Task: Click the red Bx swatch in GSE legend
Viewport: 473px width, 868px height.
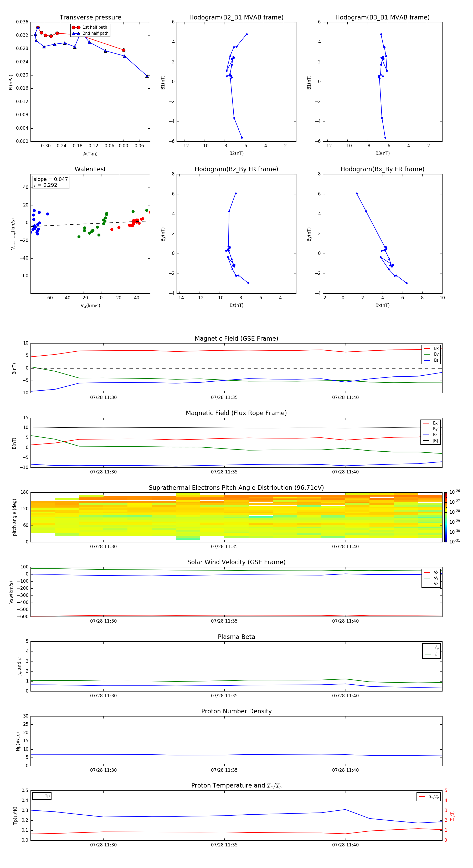Action: [427, 349]
